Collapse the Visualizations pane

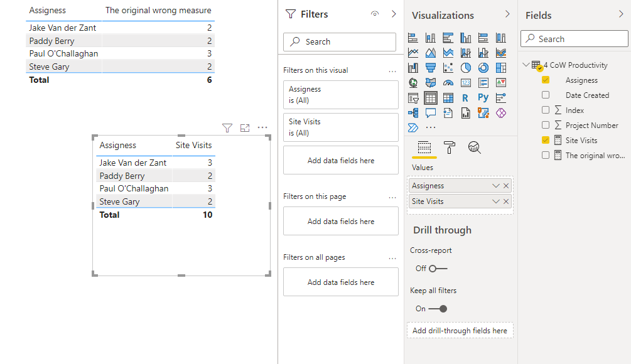[x=507, y=14]
